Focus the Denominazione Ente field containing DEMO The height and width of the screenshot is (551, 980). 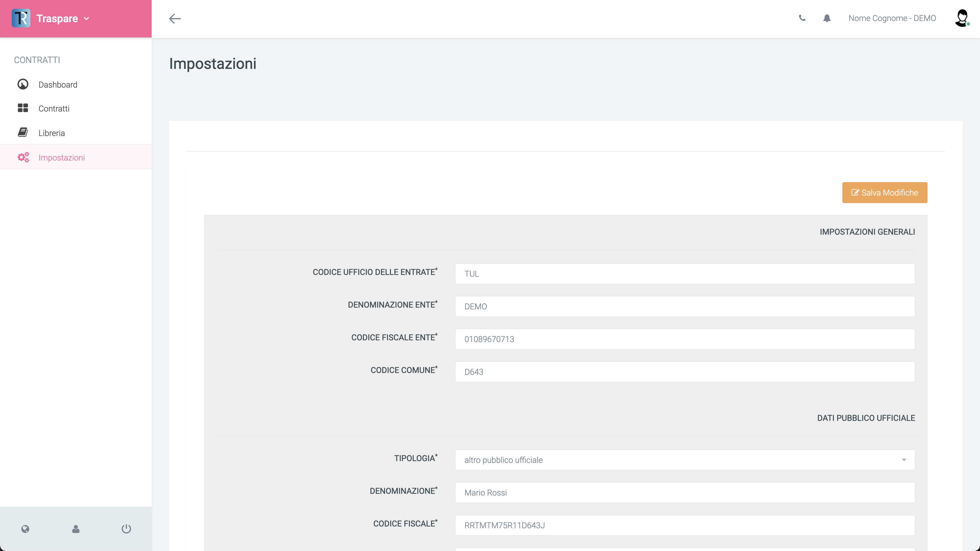[685, 306]
